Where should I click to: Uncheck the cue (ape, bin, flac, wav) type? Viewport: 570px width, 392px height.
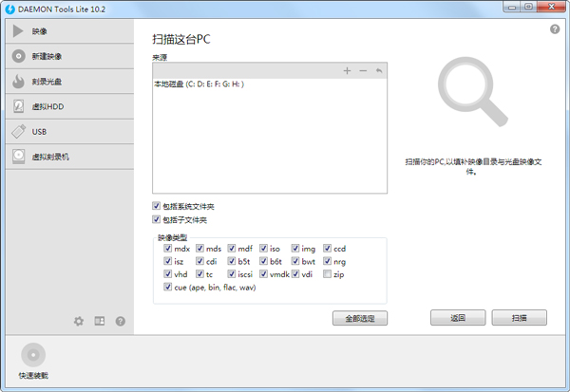click(167, 287)
